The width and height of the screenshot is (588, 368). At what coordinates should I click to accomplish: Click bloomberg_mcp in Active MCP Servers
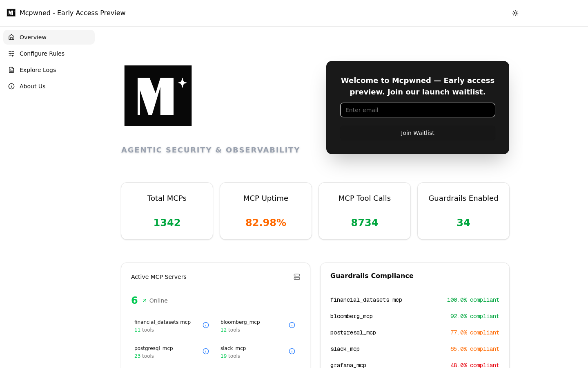[x=240, y=322]
